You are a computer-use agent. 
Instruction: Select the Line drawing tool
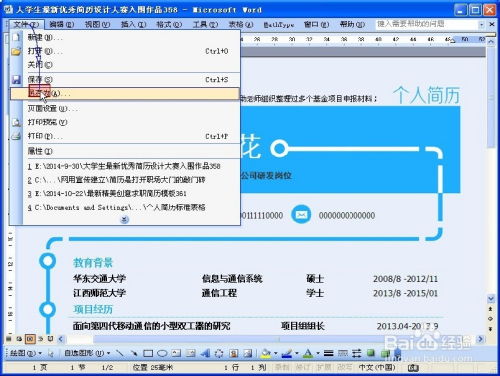coord(120,353)
